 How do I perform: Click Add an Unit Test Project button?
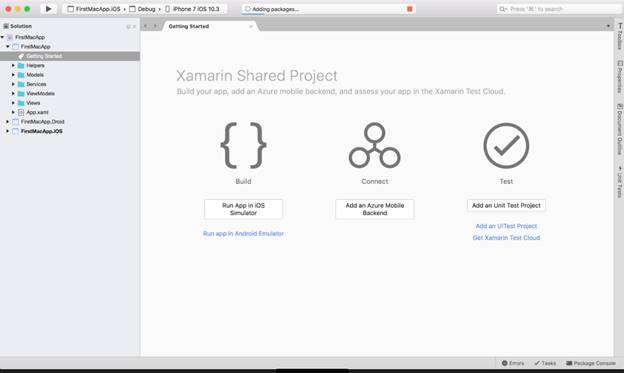click(506, 205)
